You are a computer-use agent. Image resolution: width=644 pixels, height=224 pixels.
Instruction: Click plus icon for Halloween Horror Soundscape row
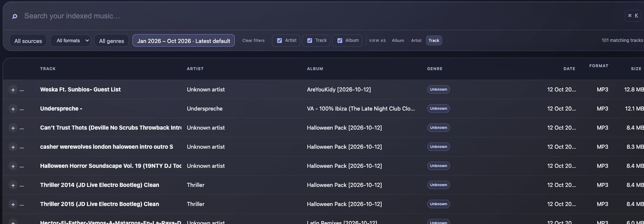point(13,166)
